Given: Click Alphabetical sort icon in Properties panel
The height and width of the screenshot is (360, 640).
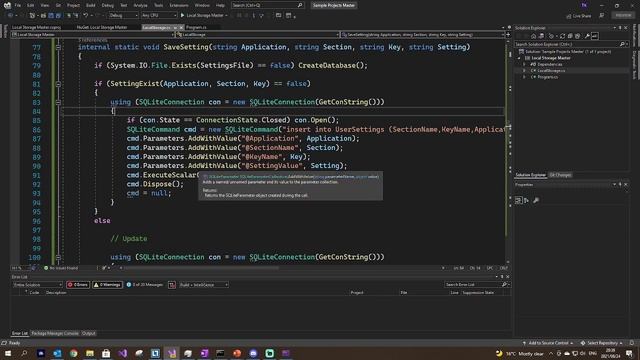Looking at the screenshot, I should coord(527,200).
